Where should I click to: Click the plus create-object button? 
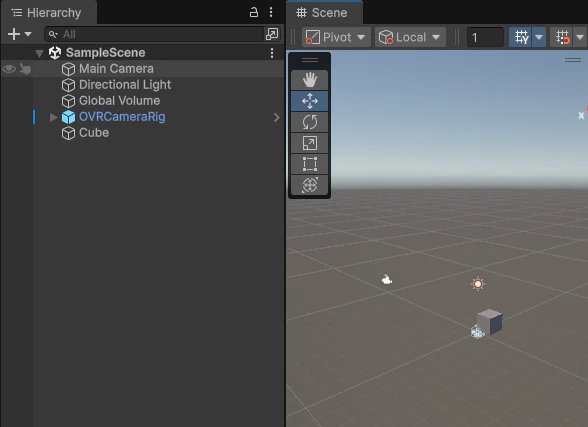click(14, 34)
